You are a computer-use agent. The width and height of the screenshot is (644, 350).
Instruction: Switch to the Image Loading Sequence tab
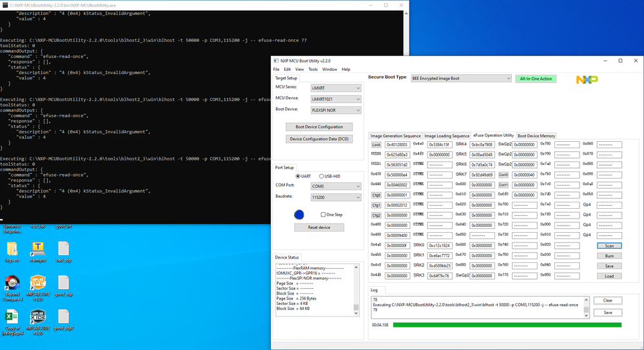447,136
